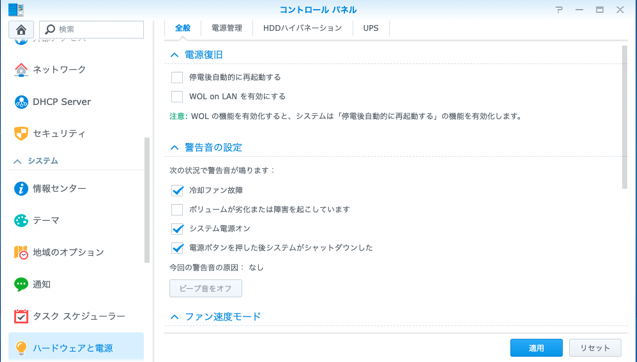Open 通知 label in sidebar

41,284
